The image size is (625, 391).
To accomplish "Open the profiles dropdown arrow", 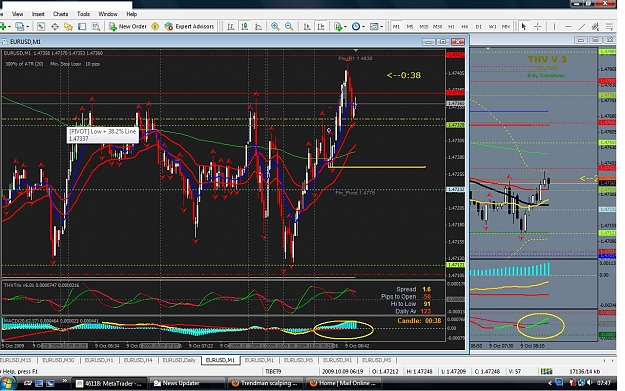I will (x=28, y=27).
